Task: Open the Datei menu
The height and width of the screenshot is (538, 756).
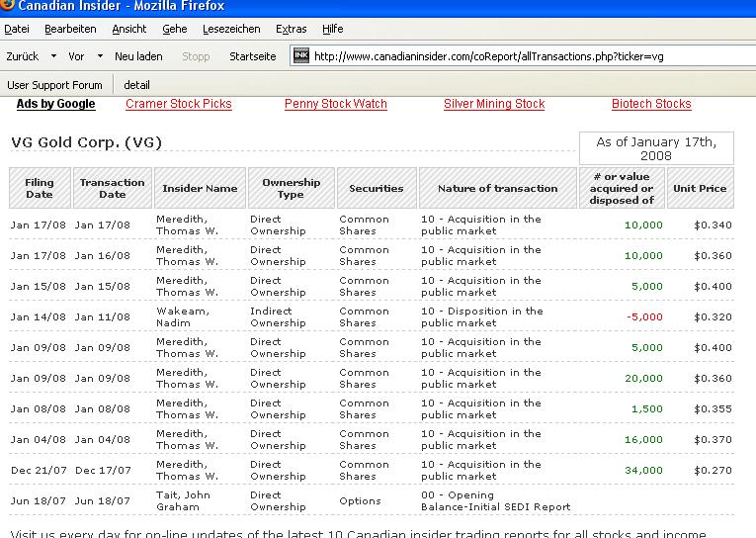Action: [17, 29]
